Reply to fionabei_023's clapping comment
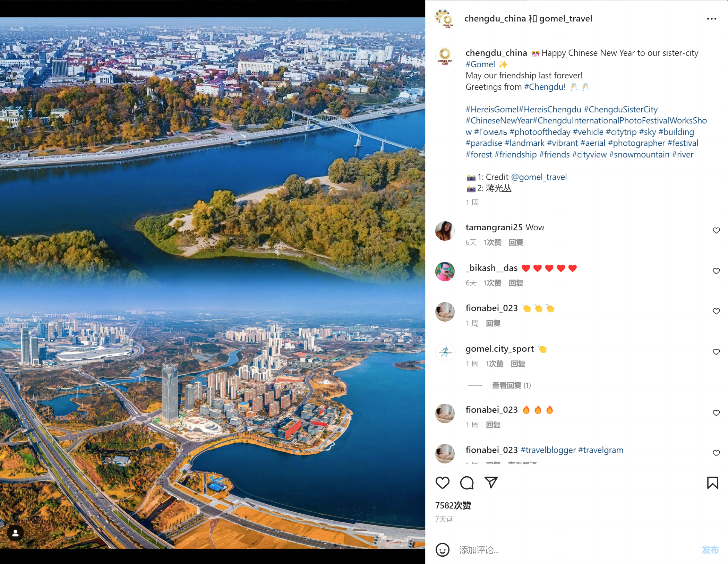 493,323
